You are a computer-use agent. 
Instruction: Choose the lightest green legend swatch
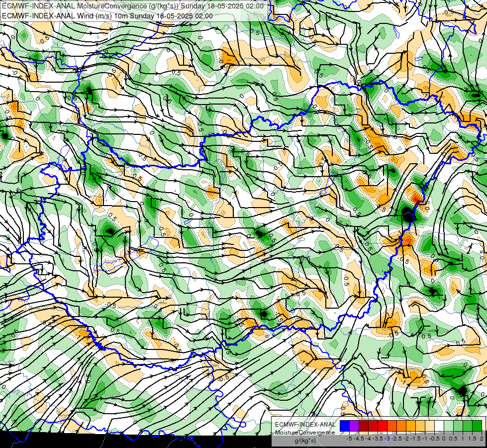pos(449,426)
